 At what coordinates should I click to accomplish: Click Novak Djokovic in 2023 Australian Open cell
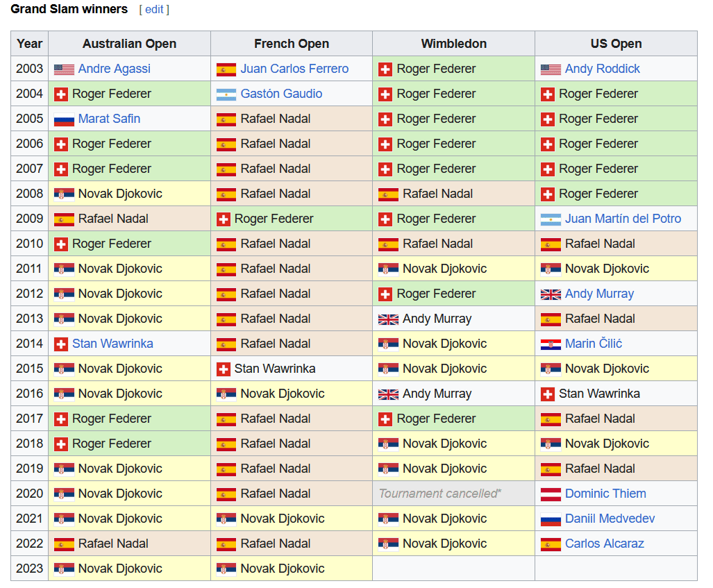pos(120,569)
